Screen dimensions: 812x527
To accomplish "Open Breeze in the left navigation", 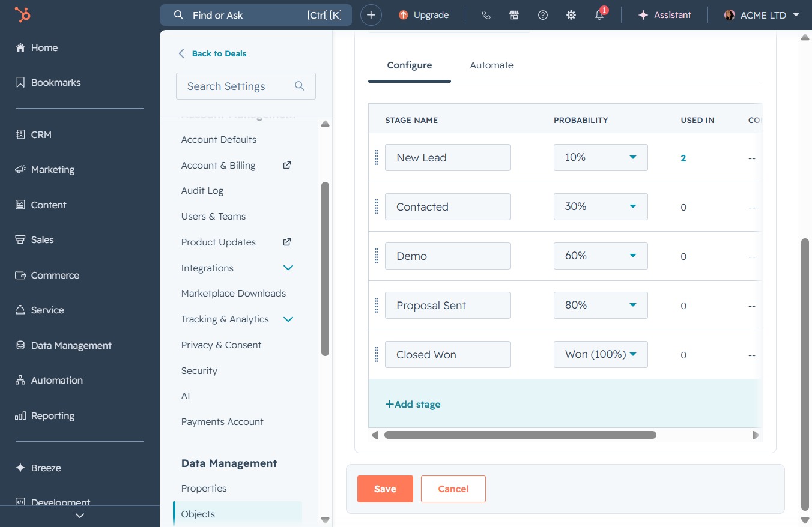I will point(38,468).
